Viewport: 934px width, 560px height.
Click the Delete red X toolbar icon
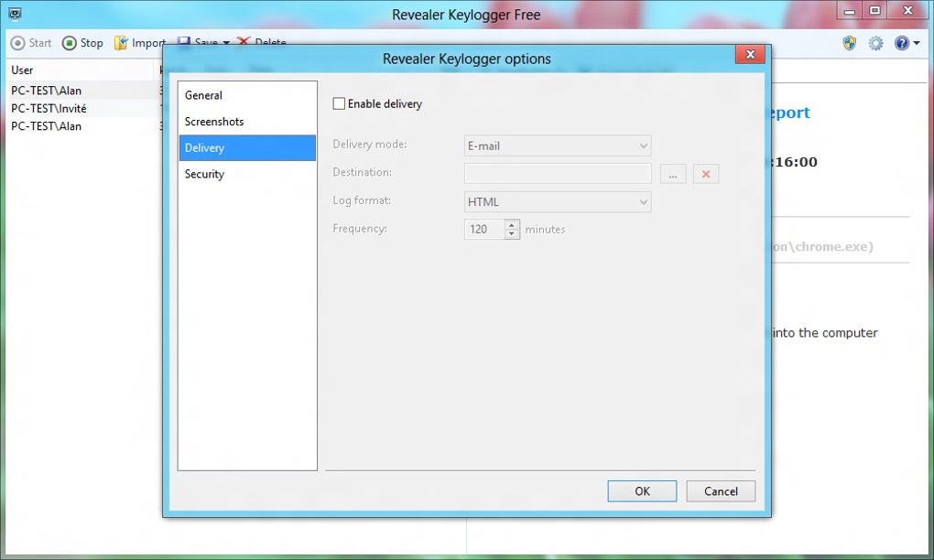243,41
